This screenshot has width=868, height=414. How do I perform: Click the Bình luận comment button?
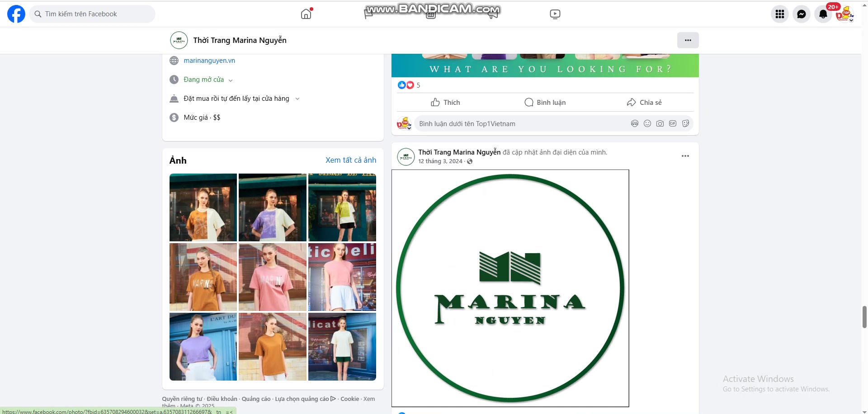click(x=545, y=103)
